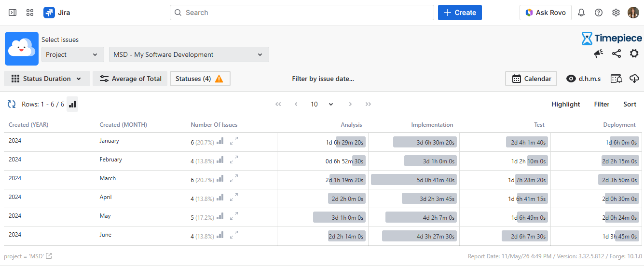Click the January Test value 2d 4h 1m 40s

pos(527,142)
